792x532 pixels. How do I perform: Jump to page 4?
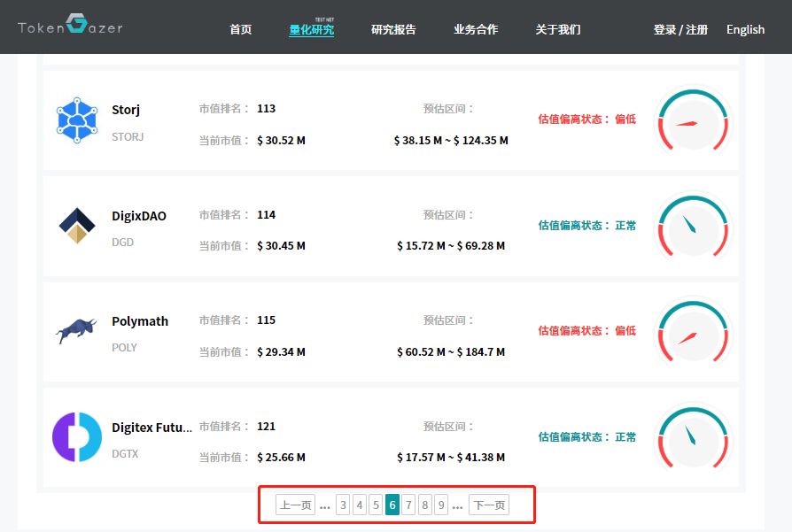click(x=360, y=505)
